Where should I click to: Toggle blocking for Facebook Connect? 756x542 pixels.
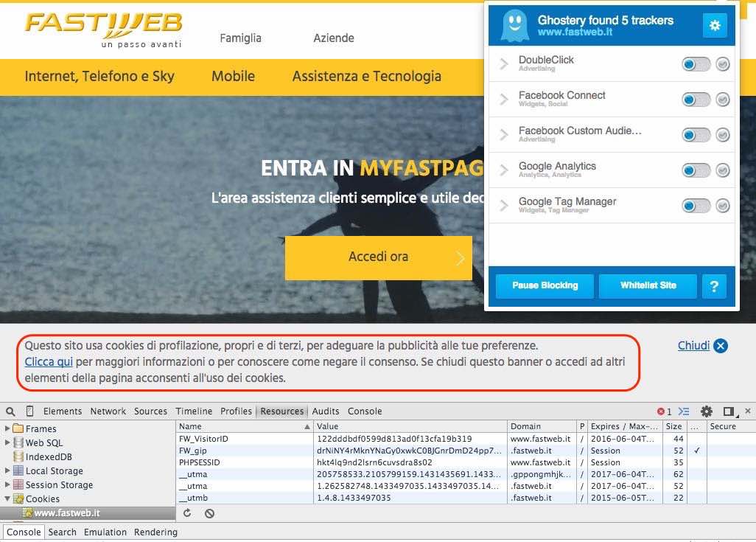click(696, 100)
